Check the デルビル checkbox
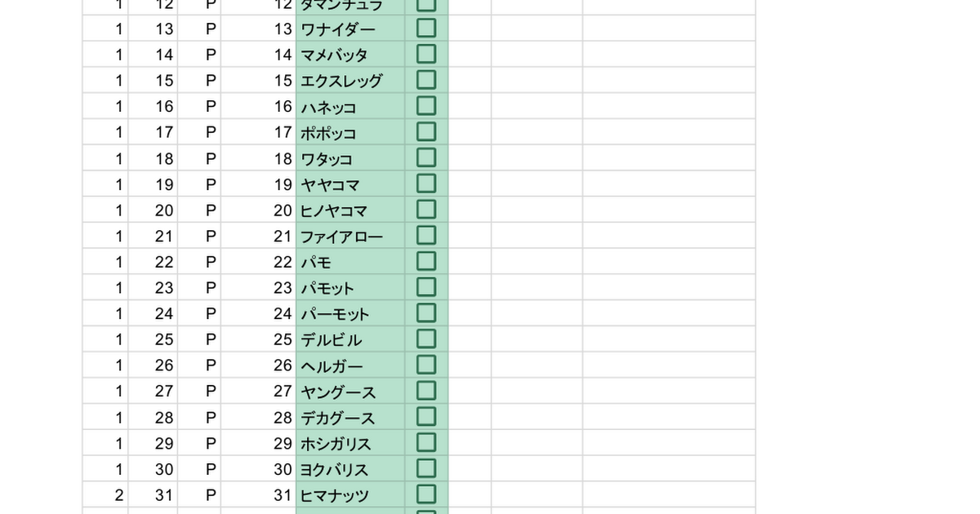Screen dimensions: 980x514 426,339
